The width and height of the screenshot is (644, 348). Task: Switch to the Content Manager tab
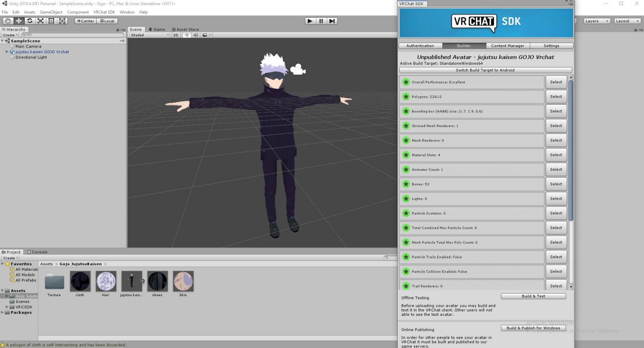tap(507, 45)
